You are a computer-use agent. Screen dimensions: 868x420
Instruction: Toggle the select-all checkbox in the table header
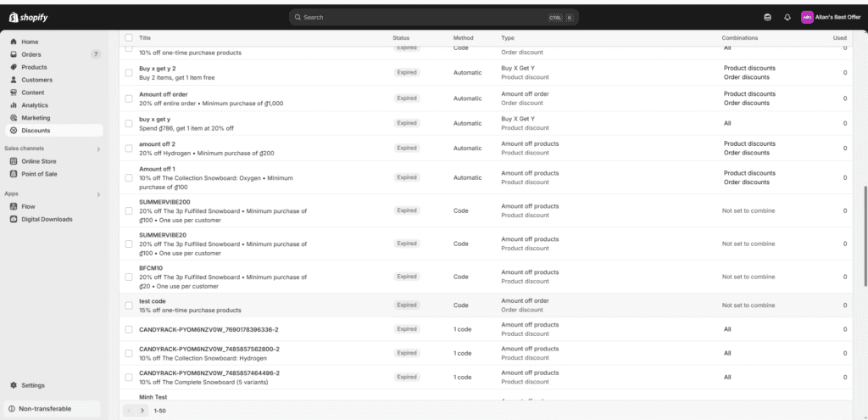pos(129,37)
